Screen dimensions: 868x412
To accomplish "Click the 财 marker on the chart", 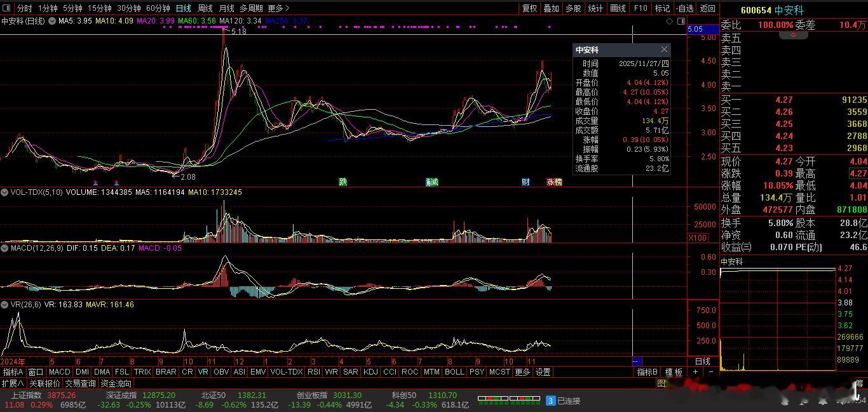I will tap(526, 182).
